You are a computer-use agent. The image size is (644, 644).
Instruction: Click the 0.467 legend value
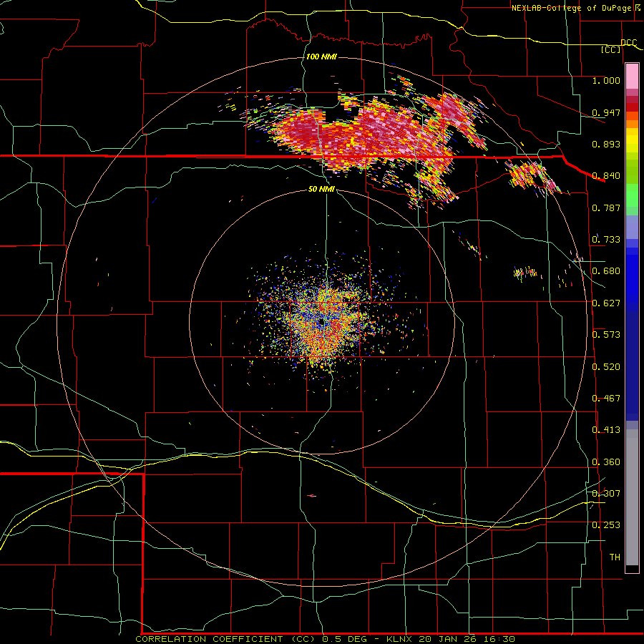(x=606, y=399)
